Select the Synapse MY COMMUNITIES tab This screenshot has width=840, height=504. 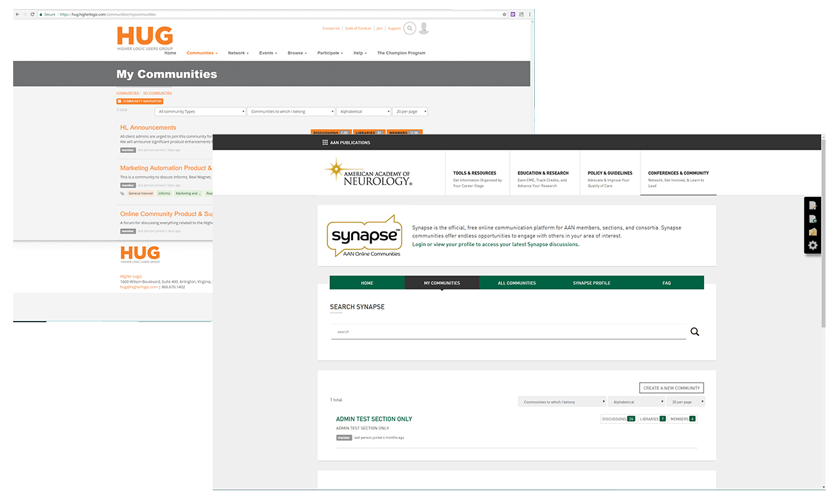442,283
